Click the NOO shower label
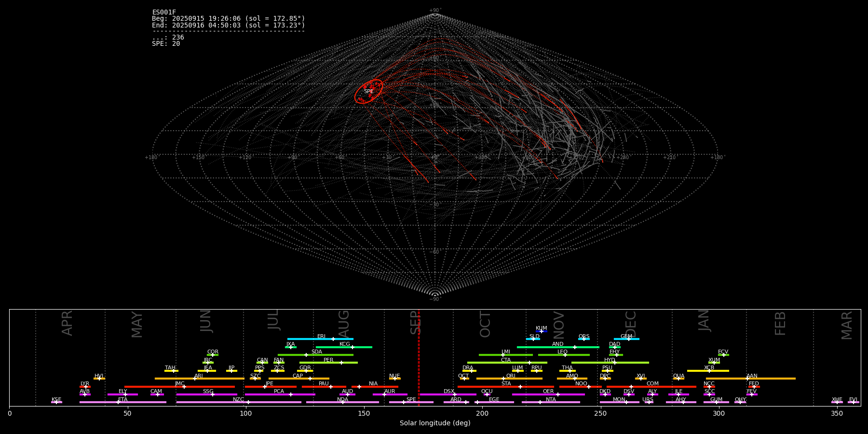Viewport: 868px width, 434px height. click(x=582, y=384)
